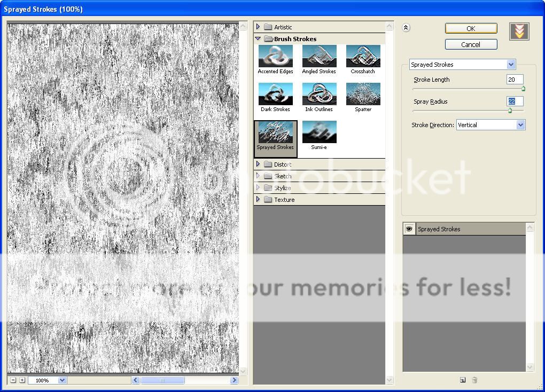Click the preview horizontal scrollbar right arrow
The height and width of the screenshot is (392, 545).
(x=234, y=380)
